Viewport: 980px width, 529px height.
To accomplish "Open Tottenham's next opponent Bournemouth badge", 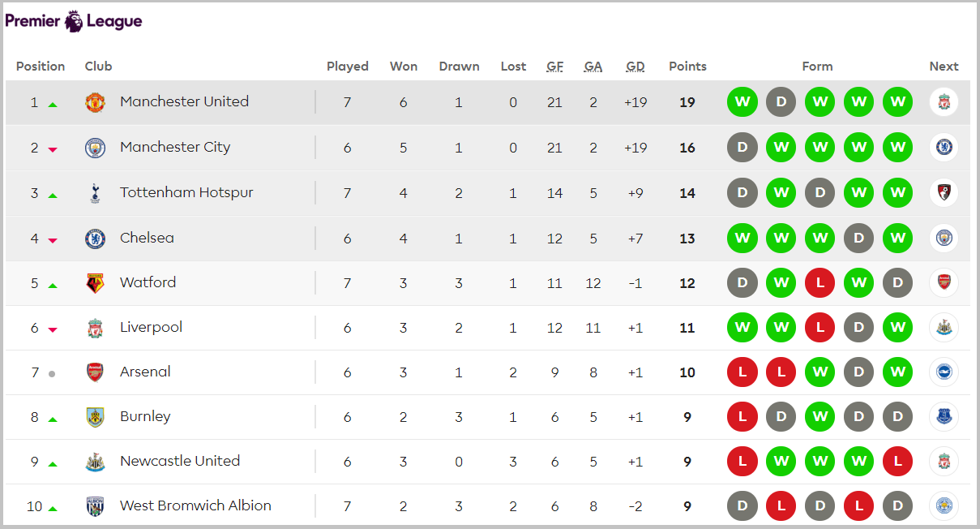I will point(944,193).
